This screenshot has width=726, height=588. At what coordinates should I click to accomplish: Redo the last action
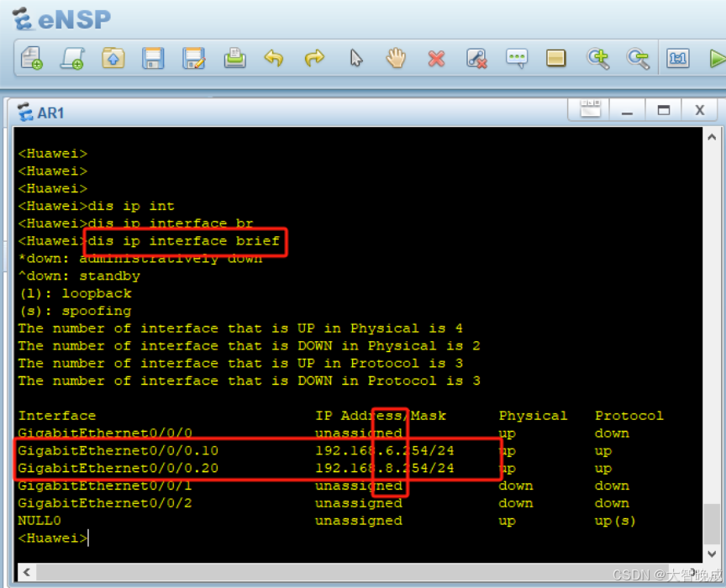point(314,58)
